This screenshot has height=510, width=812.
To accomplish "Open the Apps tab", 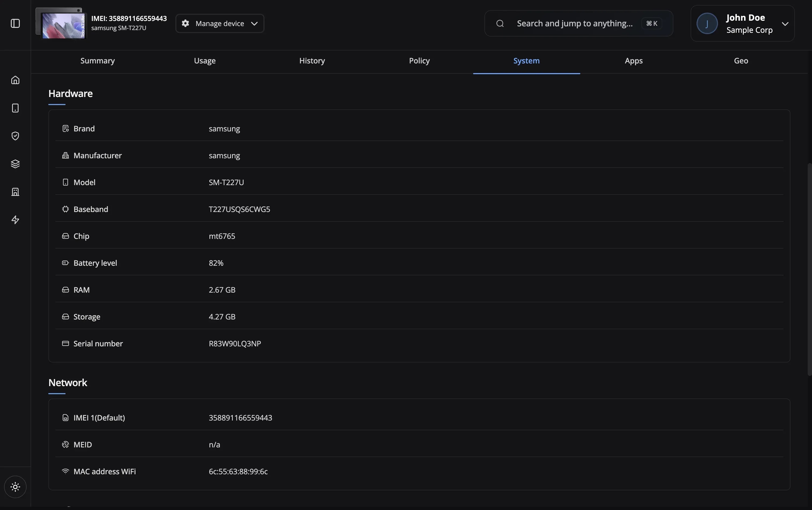I will [x=633, y=61].
